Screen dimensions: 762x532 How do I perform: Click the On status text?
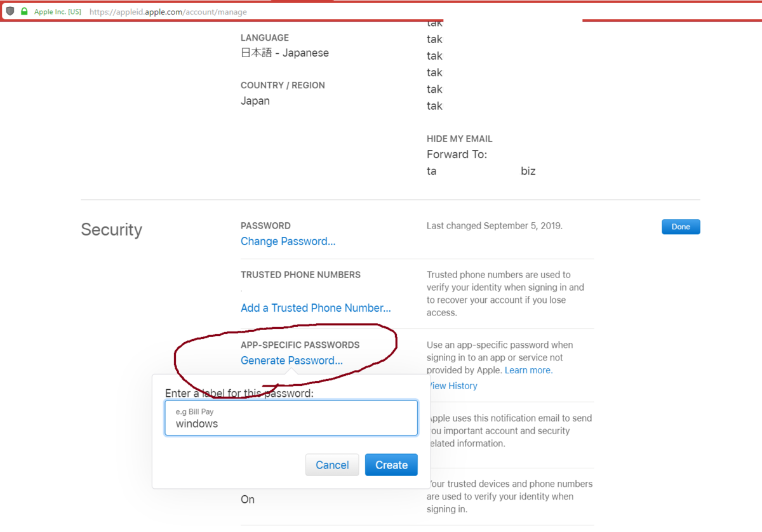pyautogui.click(x=248, y=500)
